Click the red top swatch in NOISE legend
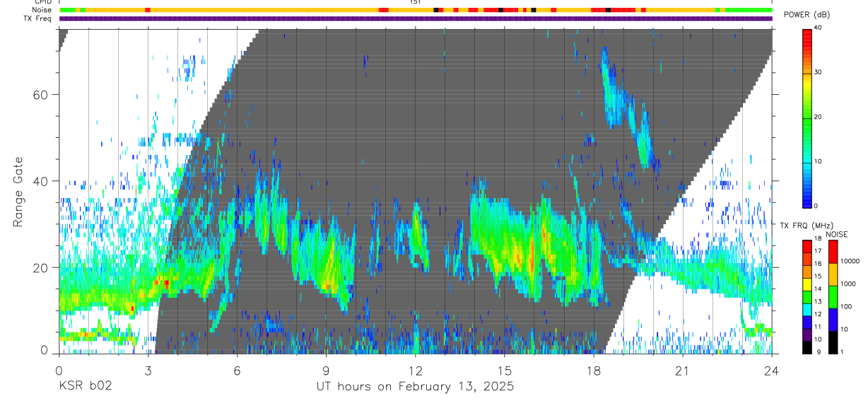 click(x=833, y=252)
